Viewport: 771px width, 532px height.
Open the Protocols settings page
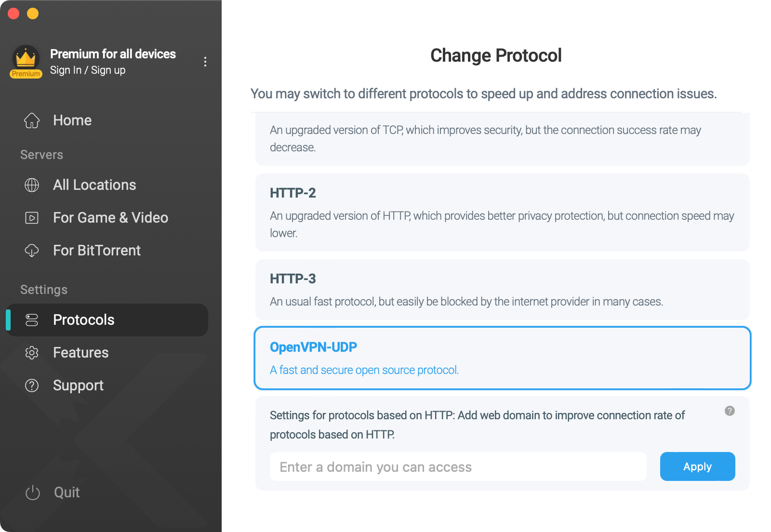pyautogui.click(x=107, y=320)
